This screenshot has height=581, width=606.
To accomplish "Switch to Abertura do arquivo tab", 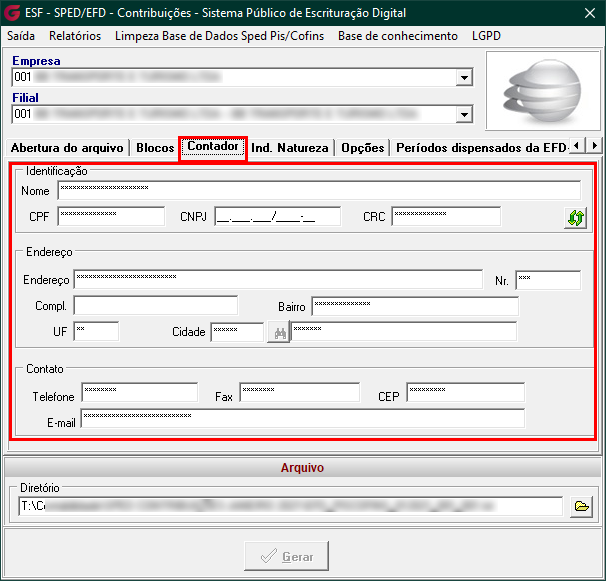I will [67, 148].
